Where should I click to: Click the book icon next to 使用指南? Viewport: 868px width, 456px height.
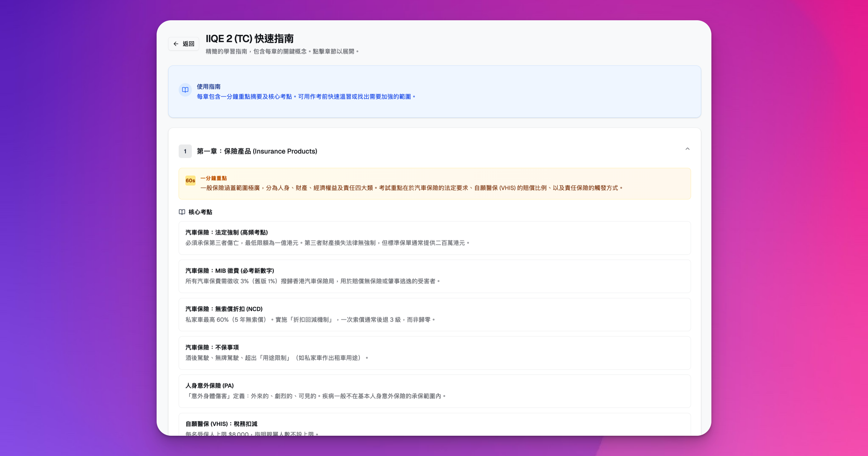click(185, 90)
